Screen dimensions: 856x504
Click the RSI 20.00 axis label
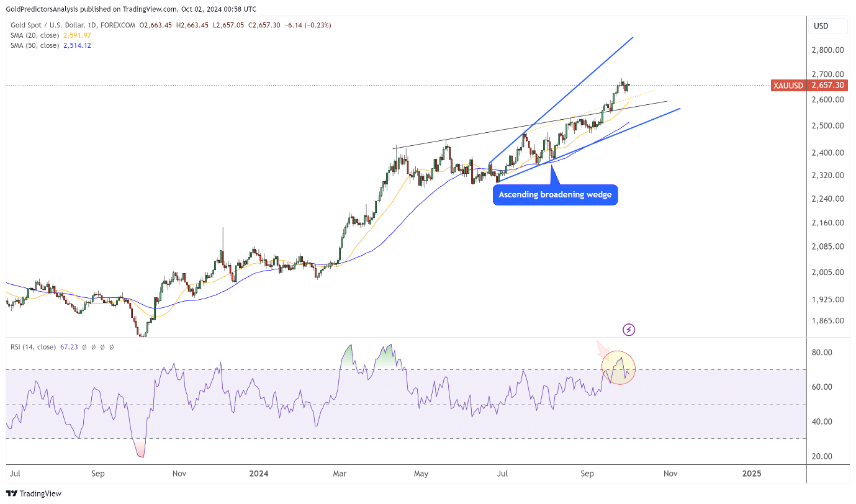pyautogui.click(x=822, y=457)
